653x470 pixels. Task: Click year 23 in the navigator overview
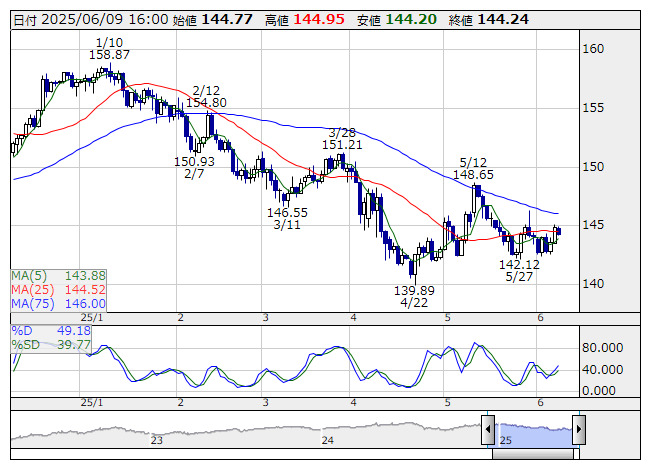point(156,439)
